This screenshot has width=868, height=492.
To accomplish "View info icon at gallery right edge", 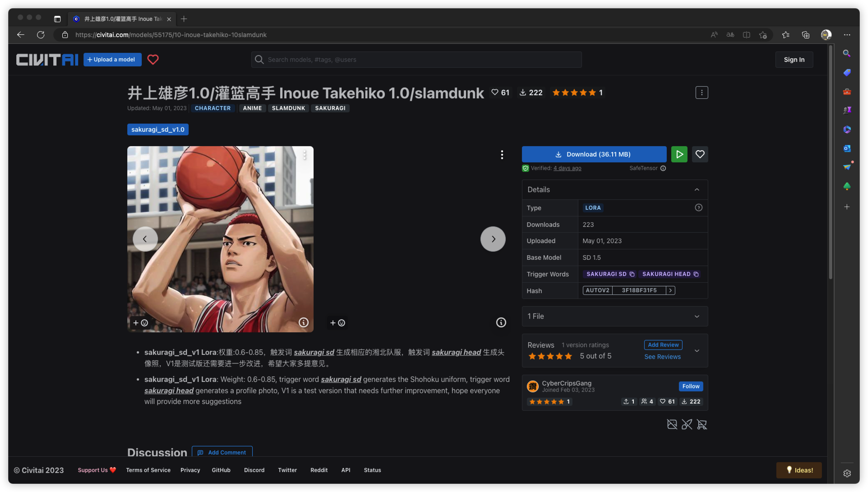I will [x=501, y=322].
